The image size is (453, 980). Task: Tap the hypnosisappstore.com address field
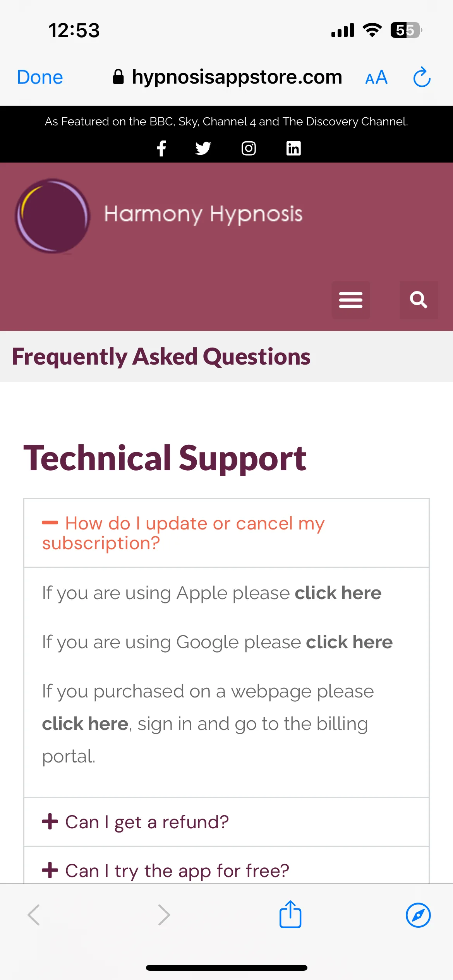[x=228, y=77]
